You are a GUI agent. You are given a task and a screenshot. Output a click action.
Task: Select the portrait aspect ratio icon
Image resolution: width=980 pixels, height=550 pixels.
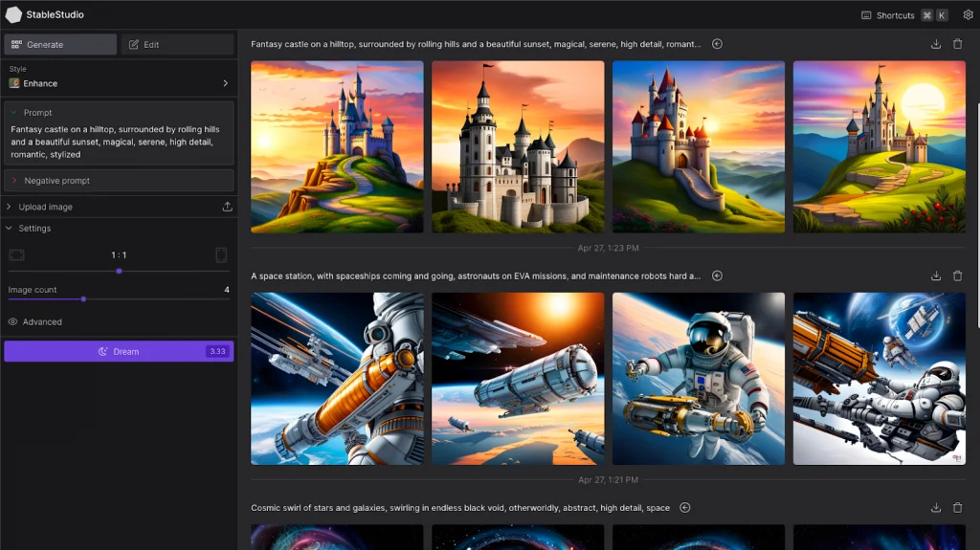221,255
